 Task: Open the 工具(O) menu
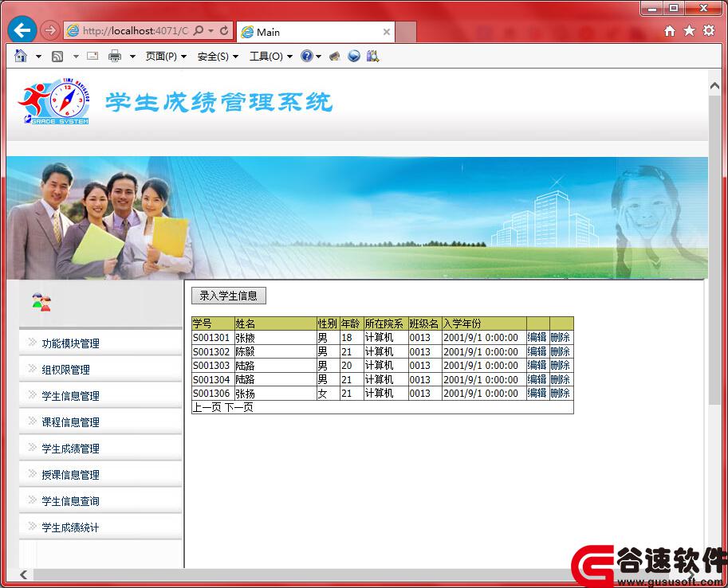pos(271,57)
